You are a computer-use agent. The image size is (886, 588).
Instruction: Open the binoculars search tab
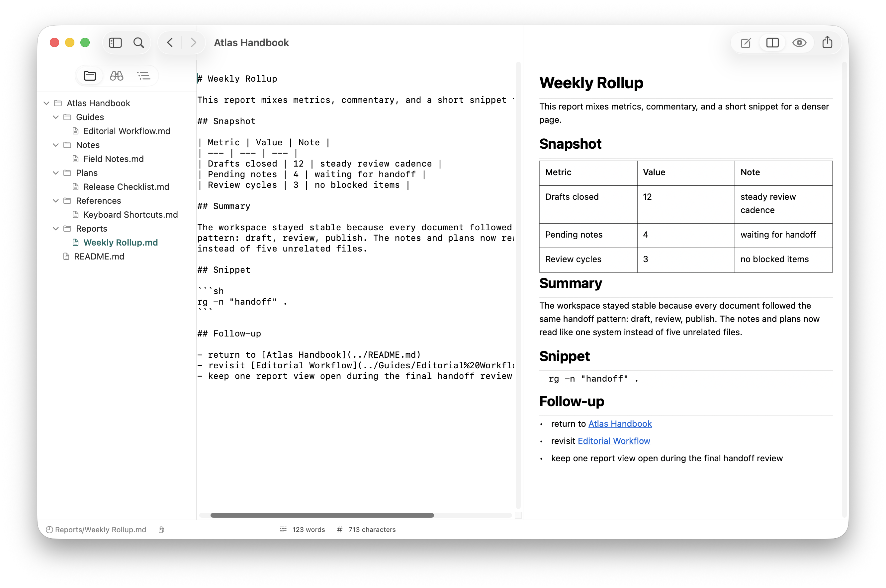tap(116, 76)
